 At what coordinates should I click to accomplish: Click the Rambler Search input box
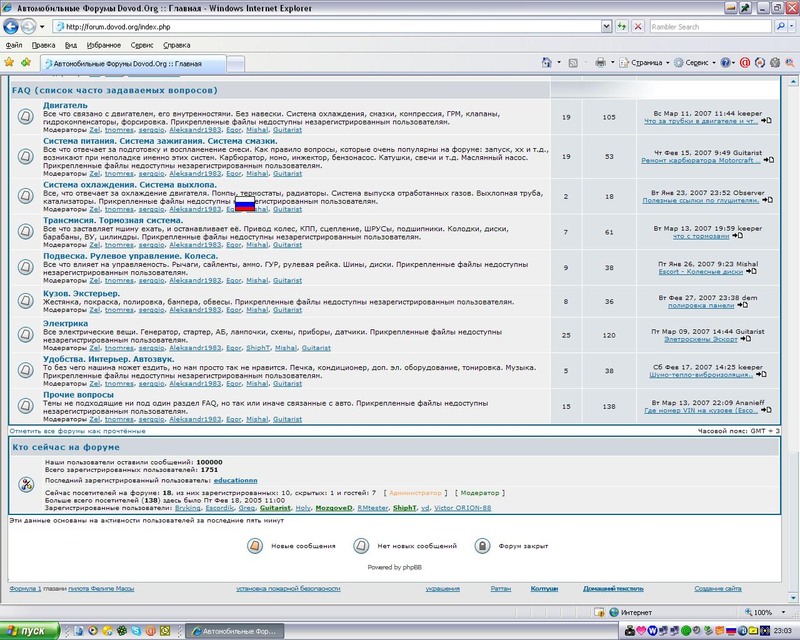pyautogui.click(x=710, y=27)
